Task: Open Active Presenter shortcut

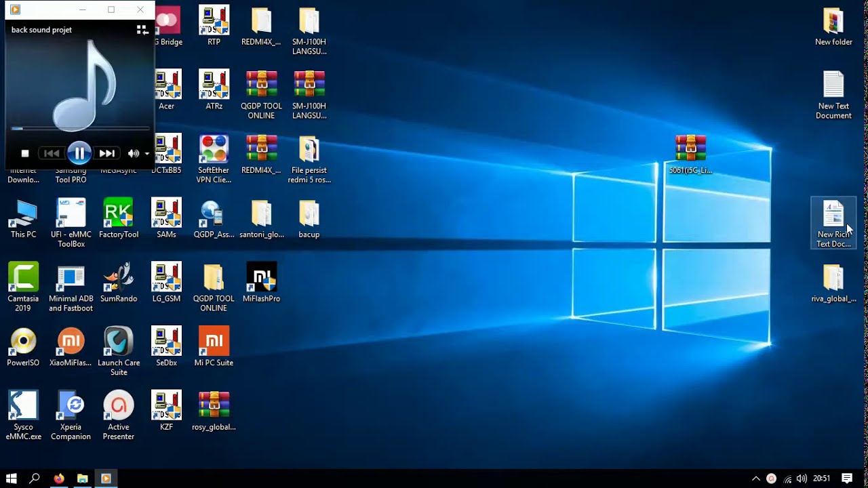Action: pos(119,416)
